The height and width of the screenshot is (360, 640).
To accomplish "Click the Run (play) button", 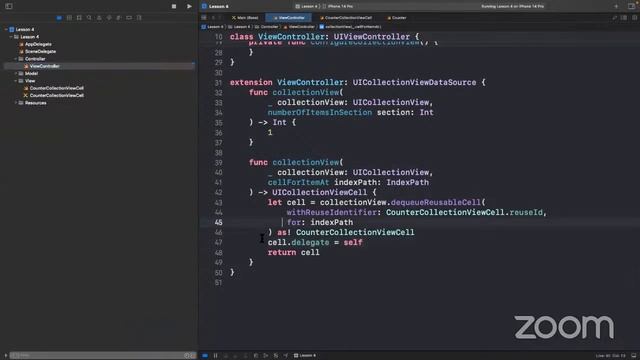I will (x=189, y=7).
